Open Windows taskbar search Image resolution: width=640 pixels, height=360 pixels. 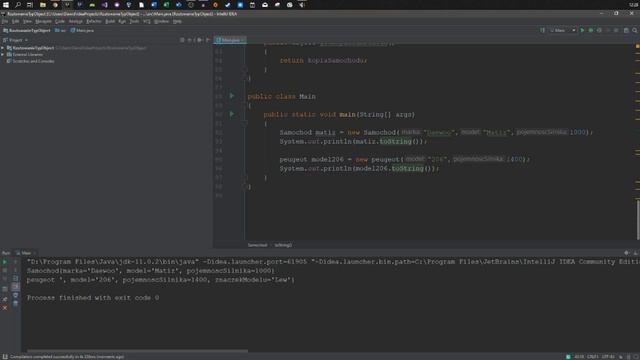coord(18,5)
